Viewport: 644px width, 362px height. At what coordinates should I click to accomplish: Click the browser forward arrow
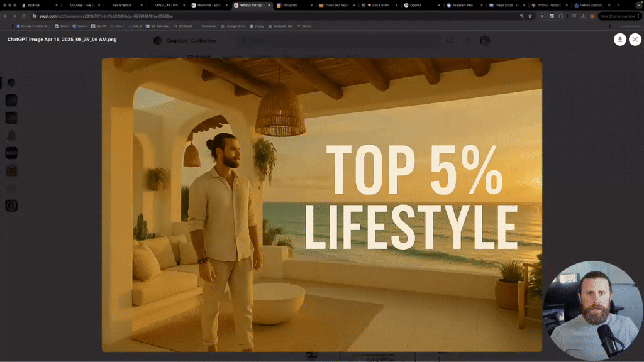(x=14, y=16)
